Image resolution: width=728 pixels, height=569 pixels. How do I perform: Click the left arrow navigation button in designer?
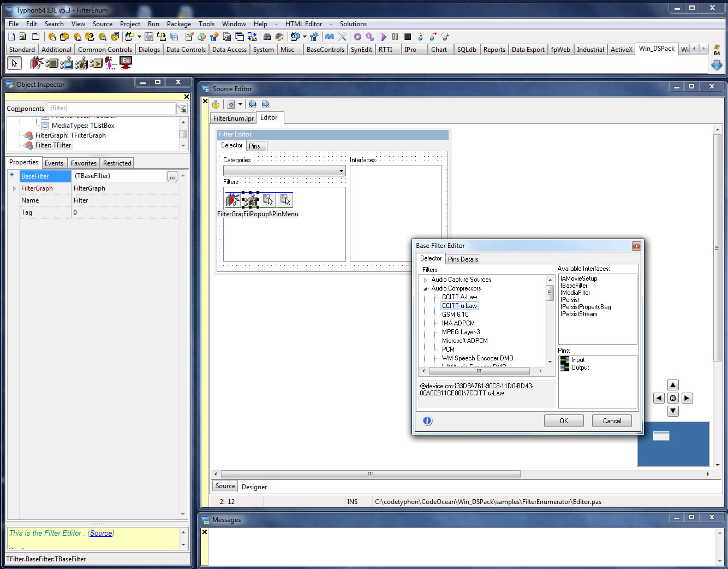tap(659, 398)
